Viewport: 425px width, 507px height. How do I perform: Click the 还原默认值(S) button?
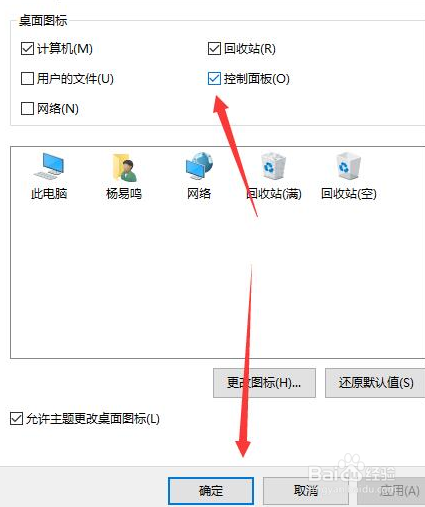(375, 383)
